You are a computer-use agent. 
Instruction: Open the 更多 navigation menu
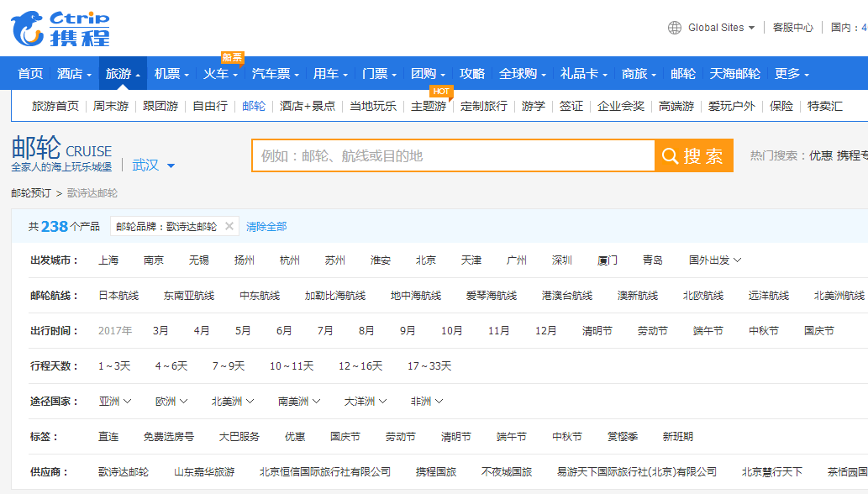click(792, 74)
